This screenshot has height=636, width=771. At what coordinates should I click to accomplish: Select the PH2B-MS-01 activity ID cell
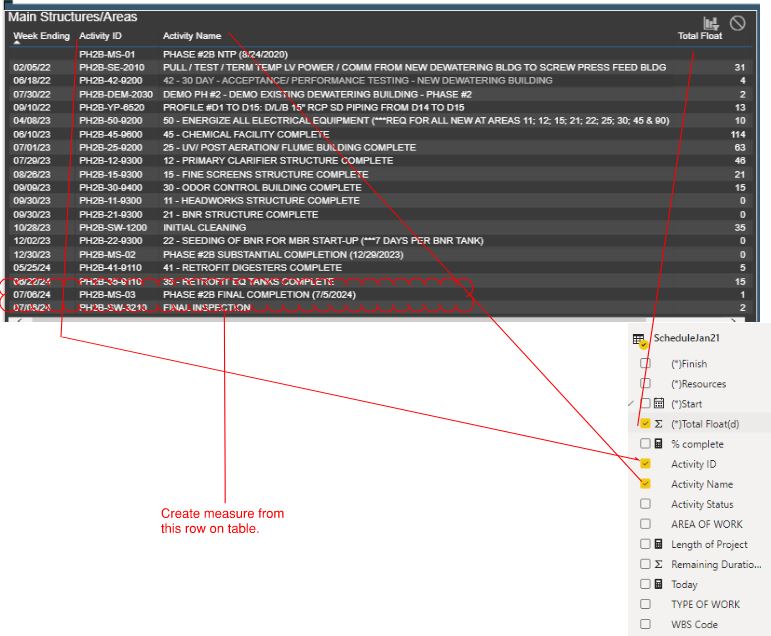107,54
